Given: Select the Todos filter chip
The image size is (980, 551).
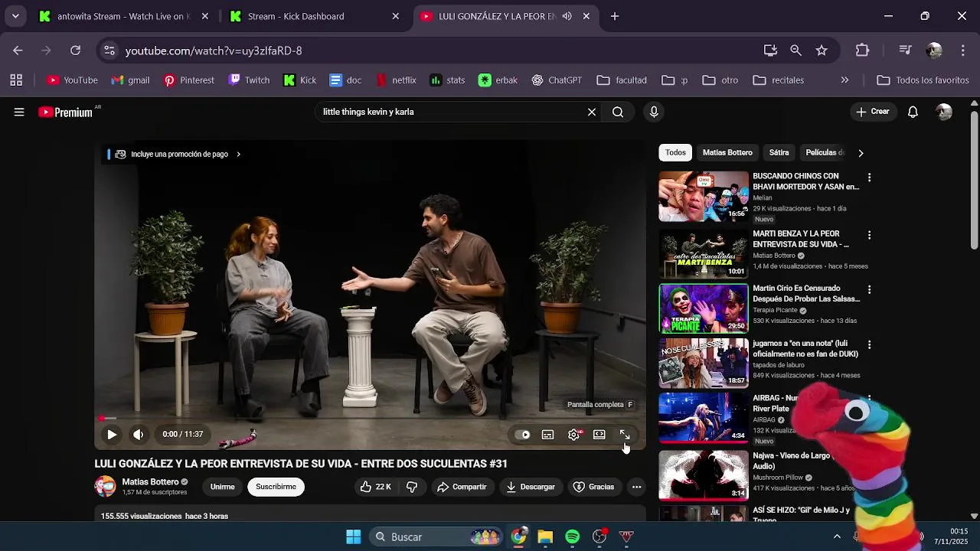Looking at the screenshot, I should (675, 152).
